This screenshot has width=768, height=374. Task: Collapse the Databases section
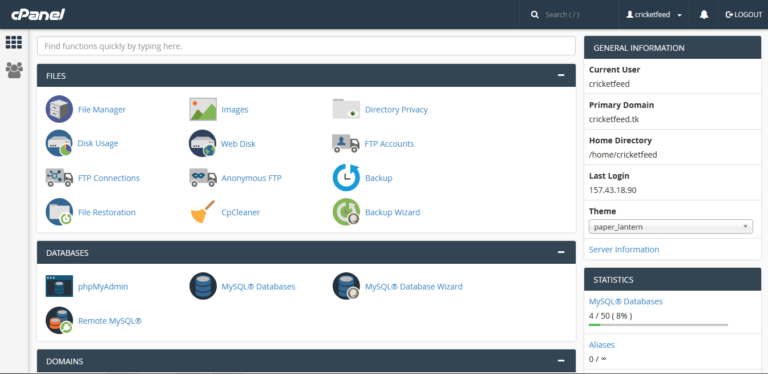(561, 252)
